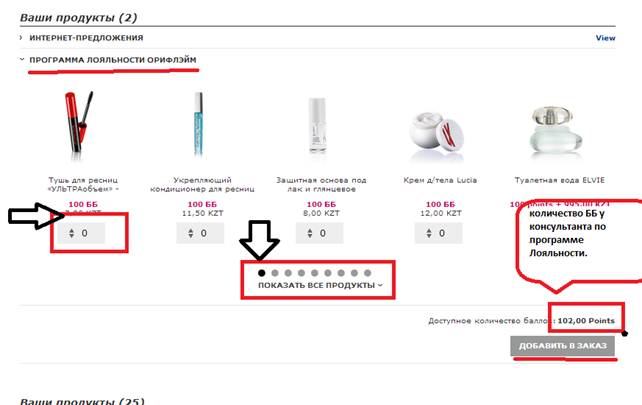Open the ELVIE perfume bottle image
The height and width of the screenshot is (405, 642).
tap(556, 130)
